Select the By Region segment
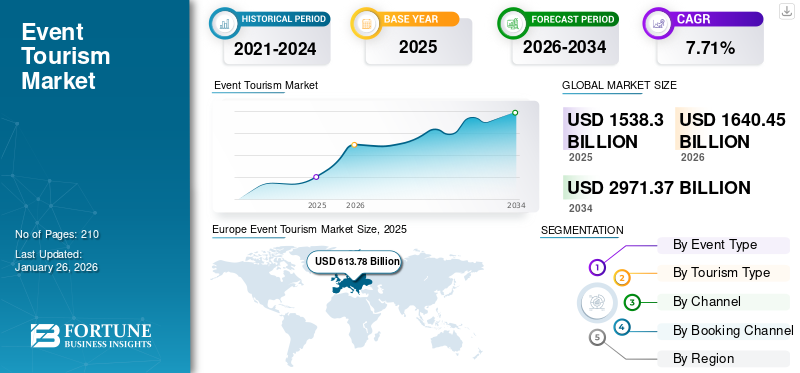 point(723,359)
